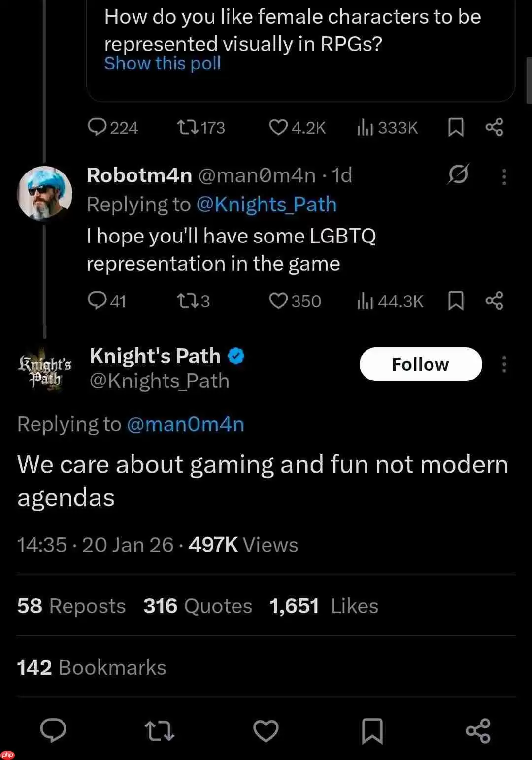Open more options beside Follow button
The width and height of the screenshot is (532, 760).
click(x=504, y=365)
